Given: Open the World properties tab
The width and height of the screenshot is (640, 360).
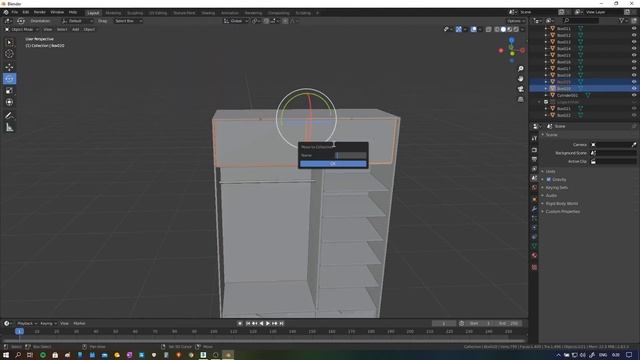Looking at the screenshot, I should coord(534,187).
